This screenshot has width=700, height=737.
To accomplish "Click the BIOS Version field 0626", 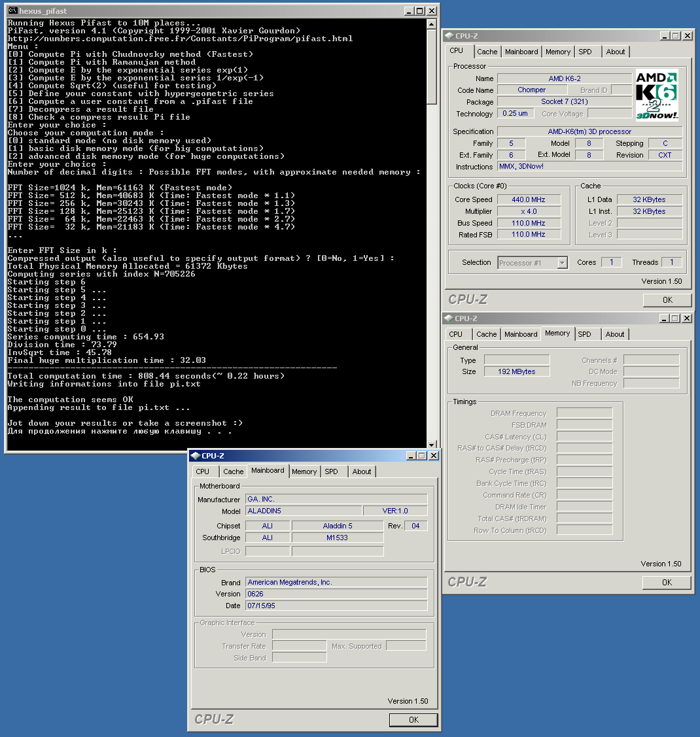I will (336, 594).
